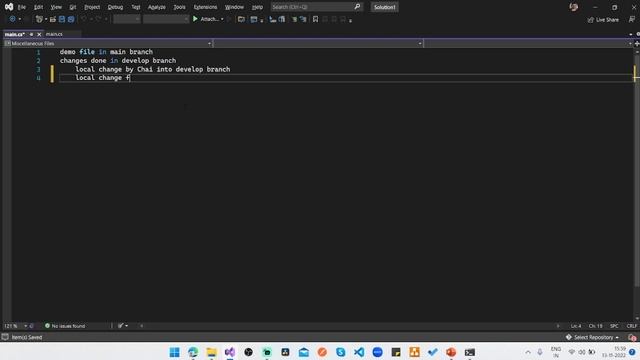Click the Find in Files toolbar icon
This screenshot has height=360, width=640.
(x=241, y=19)
